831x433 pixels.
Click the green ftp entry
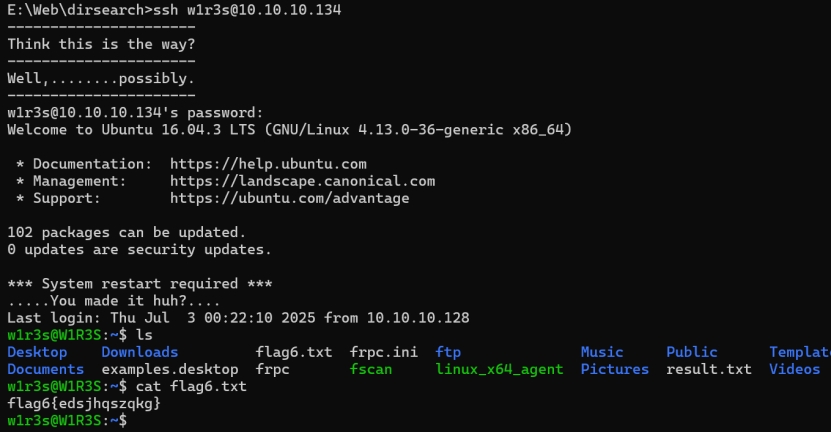pos(448,352)
